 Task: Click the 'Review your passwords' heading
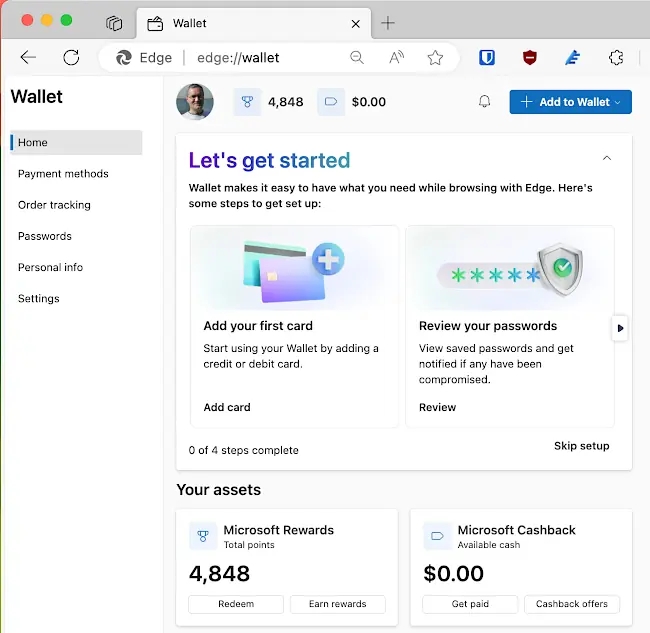[x=488, y=326]
